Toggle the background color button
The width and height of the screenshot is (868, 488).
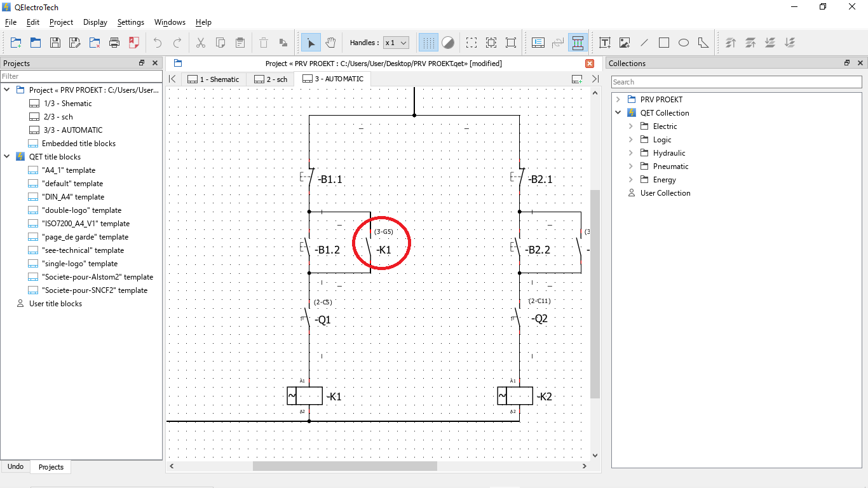[x=448, y=43]
